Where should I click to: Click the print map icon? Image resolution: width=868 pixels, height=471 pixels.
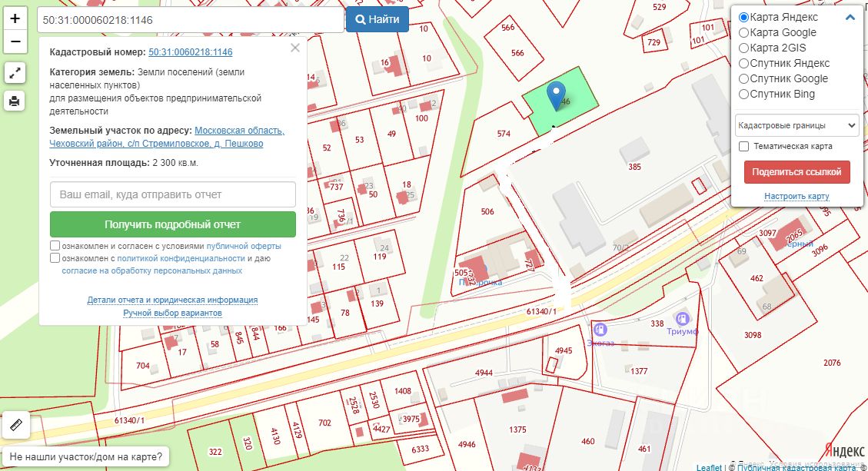pyautogui.click(x=15, y=101)
